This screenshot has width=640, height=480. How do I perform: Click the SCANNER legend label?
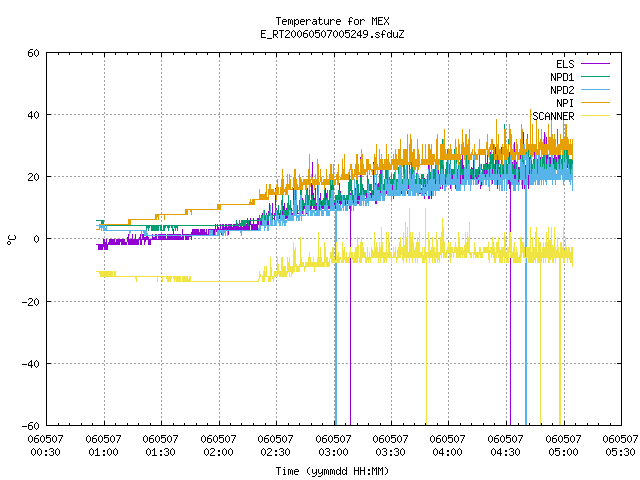click(x=553, y=116)
